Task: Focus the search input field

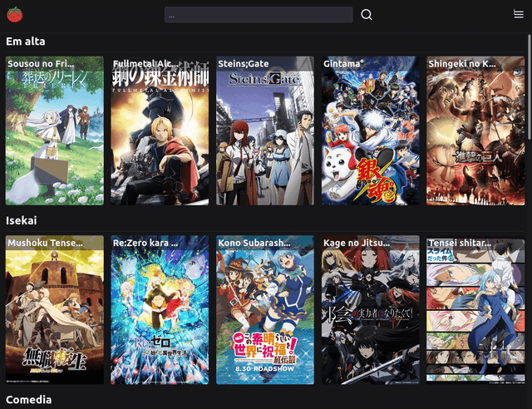Action: [x=259, y=15]
